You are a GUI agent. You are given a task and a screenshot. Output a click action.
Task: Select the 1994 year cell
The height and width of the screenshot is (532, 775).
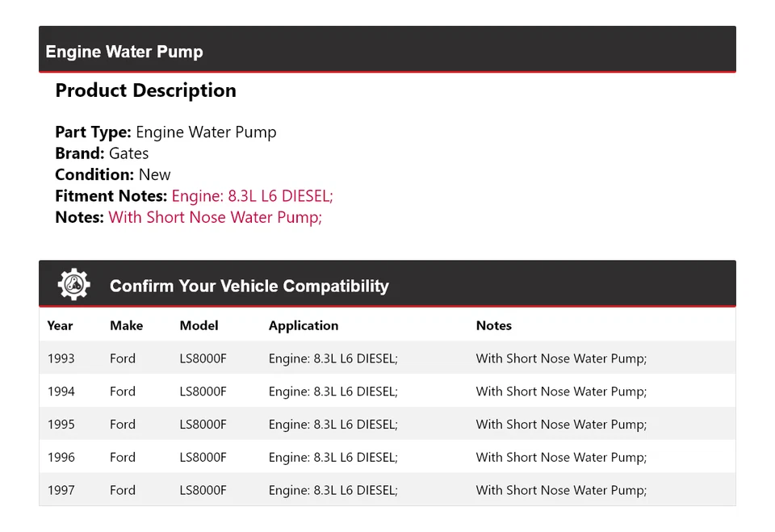pos(61,392)
